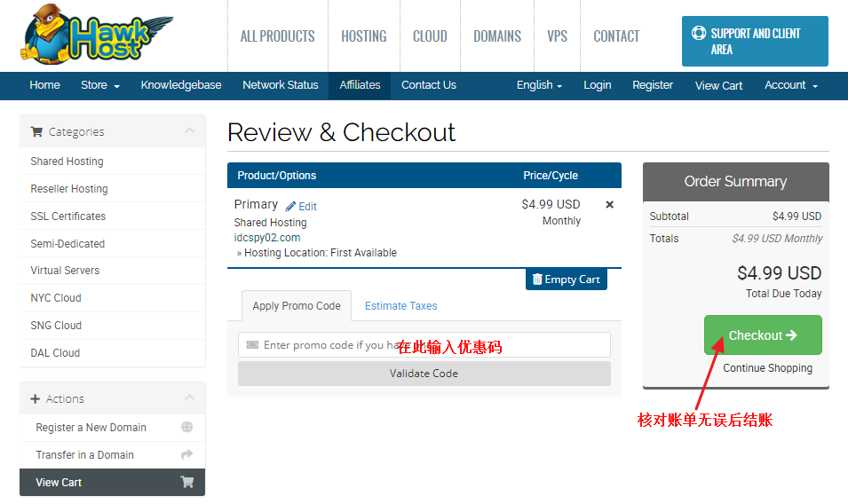Click the cart icon in the View Cart sidebar row
This screenshot has width=848, height=504.
[x=186, y=483]
